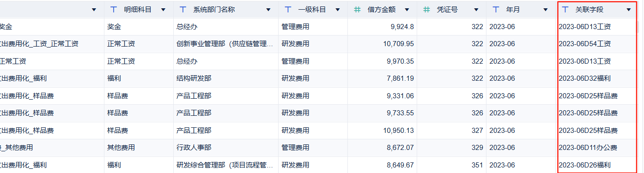The height and width of the screenshot is (173, 644).
Task: Click the numeric-type hash icon beside 借方金额
Action: 357,9
